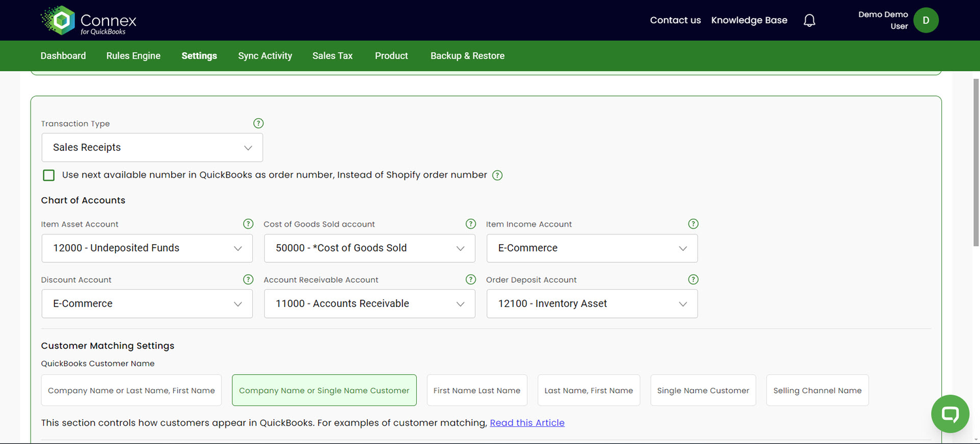Choose Last Name, First Name customer format

click(589, 390)
